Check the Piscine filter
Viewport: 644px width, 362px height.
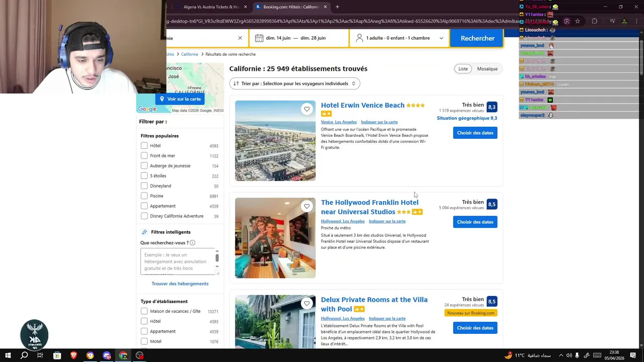144,196
